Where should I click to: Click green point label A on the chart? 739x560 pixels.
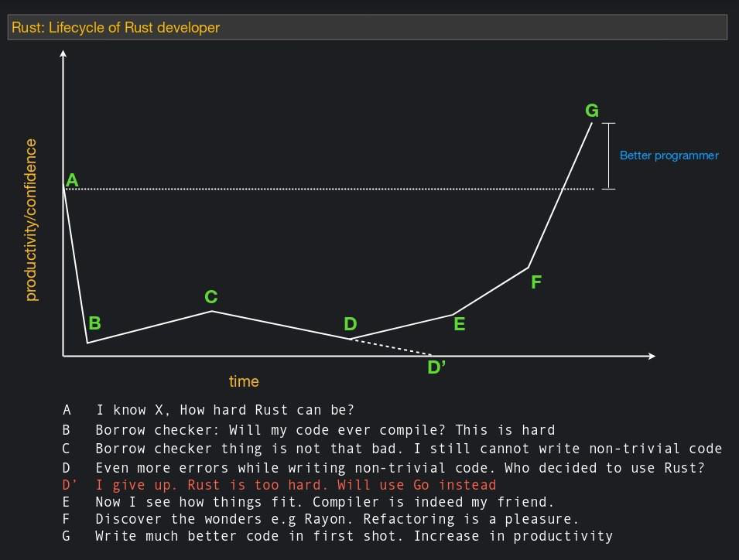click(72, 180)
